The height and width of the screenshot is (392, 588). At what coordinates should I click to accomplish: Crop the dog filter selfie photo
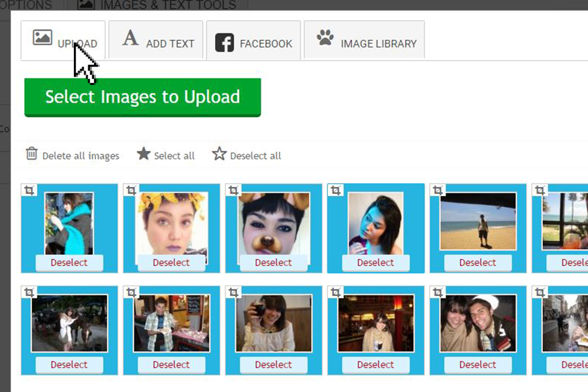click(x=233, y=191)
